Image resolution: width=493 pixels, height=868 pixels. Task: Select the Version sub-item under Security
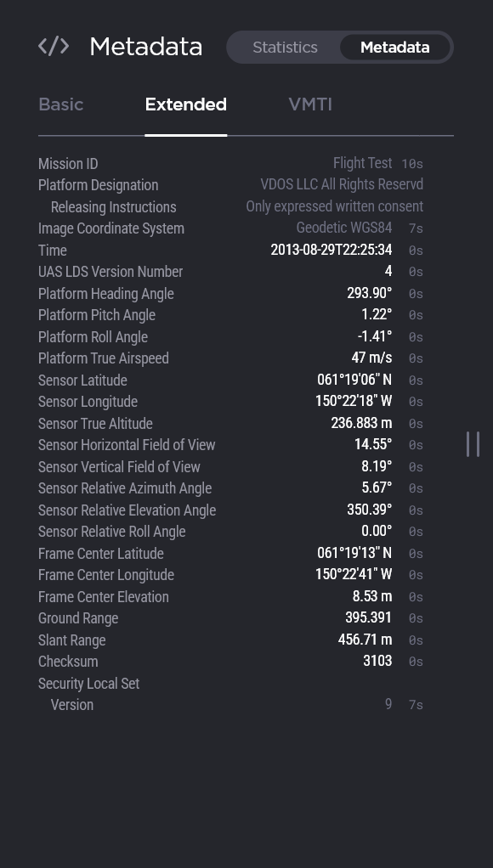point(72,705)
